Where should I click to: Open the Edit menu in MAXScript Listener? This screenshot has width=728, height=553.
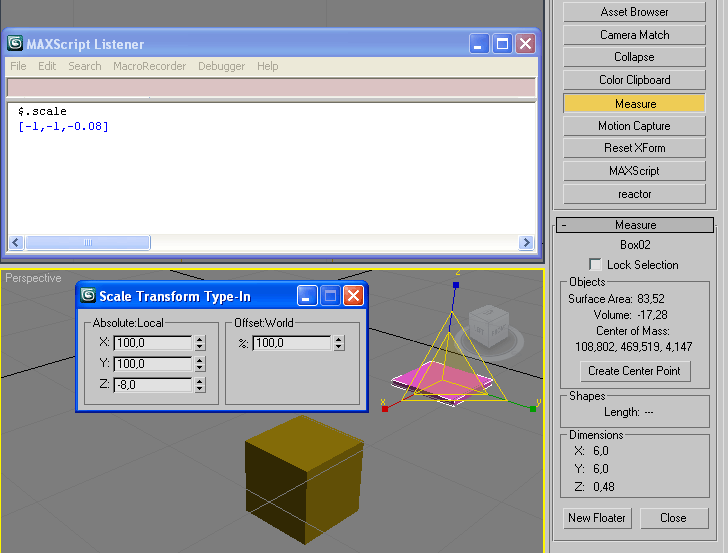(x=47, y=66)
